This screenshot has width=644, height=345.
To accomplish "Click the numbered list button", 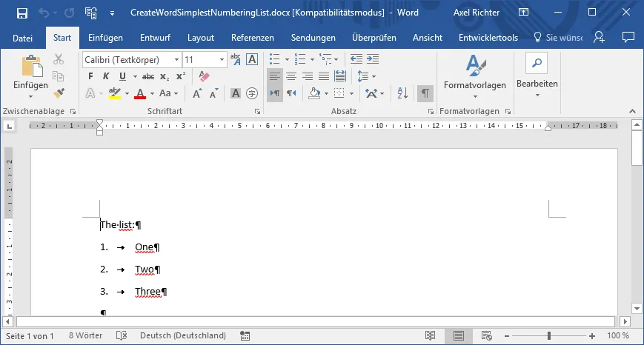I will tap(300, 59).
